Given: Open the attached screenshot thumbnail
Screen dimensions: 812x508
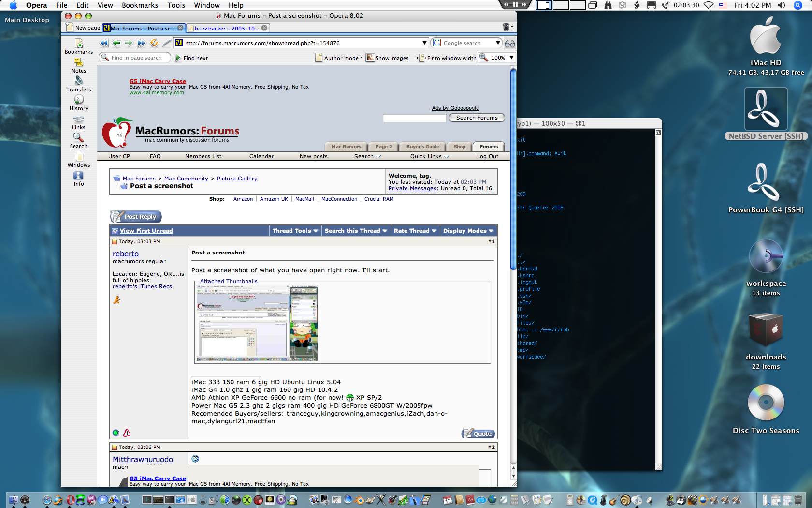Looking at the screenshot, I should [x=256, y=323].
